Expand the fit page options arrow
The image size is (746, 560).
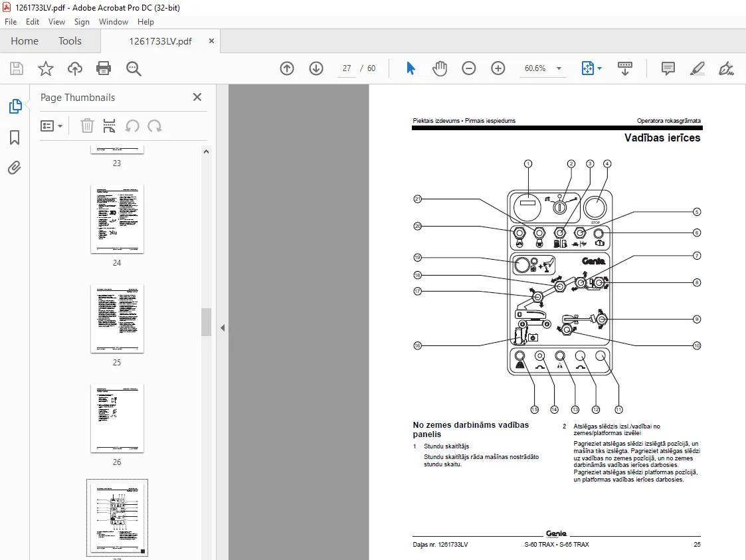(x=599, y=68)
